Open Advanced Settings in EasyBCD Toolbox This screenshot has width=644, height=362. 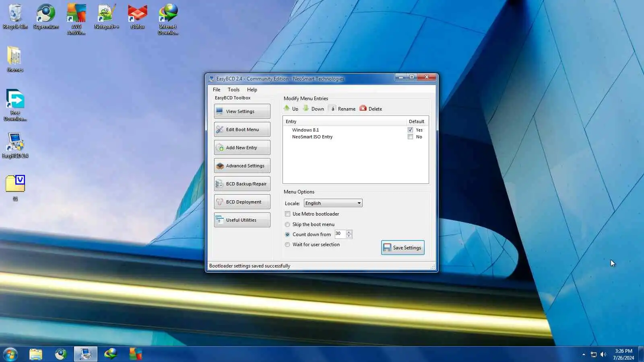pos(242,166)
